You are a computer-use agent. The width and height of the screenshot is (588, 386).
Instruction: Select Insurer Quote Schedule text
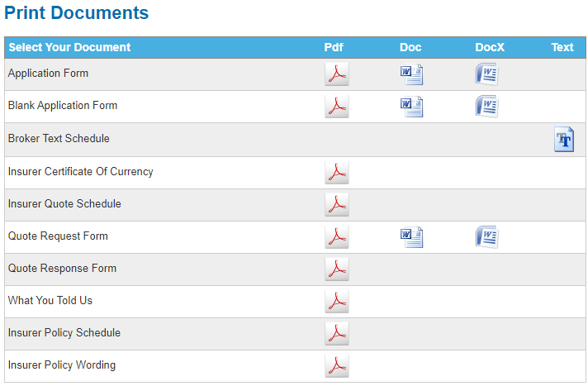pyautogui.click(x=64, y=203)
